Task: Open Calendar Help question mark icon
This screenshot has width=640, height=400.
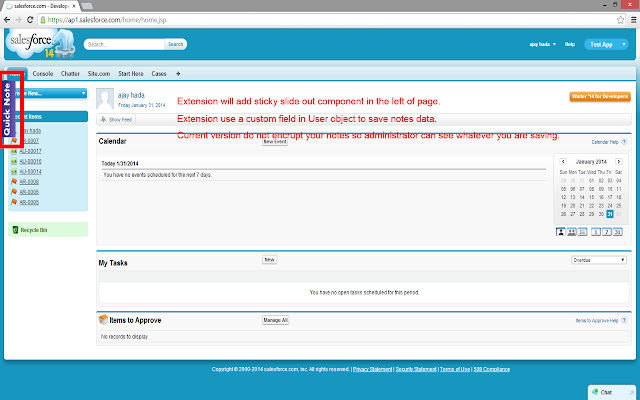Action: [x=624, y=142]
